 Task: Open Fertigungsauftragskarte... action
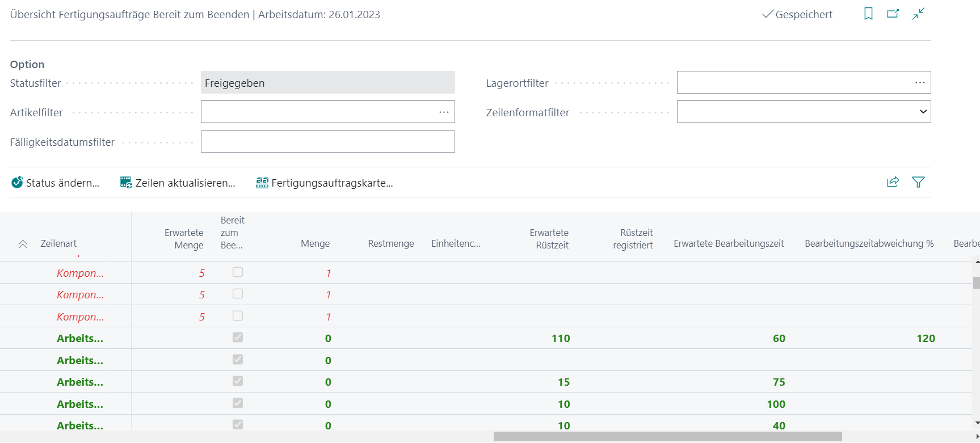click(325, 183)
